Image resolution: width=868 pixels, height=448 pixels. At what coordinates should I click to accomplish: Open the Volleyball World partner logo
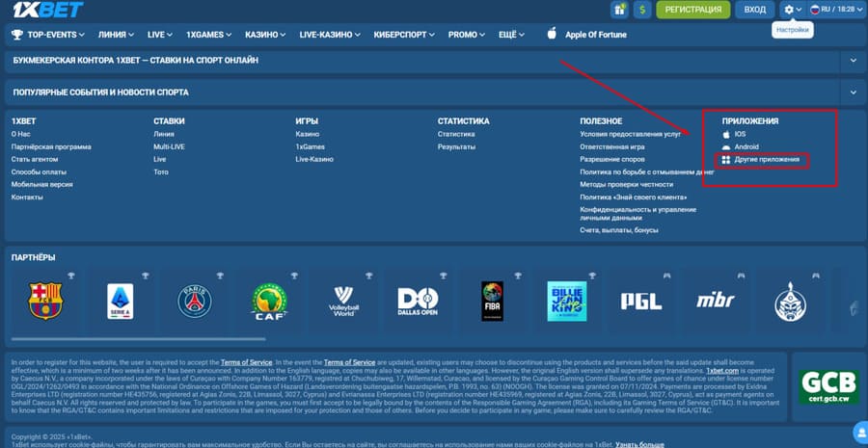(343, 302)
